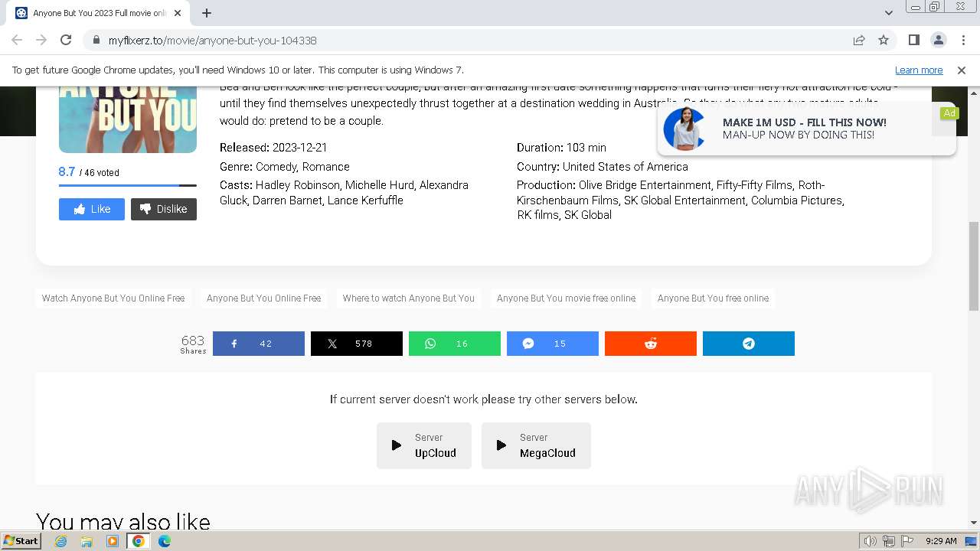Reload the current page

(66, 40)
